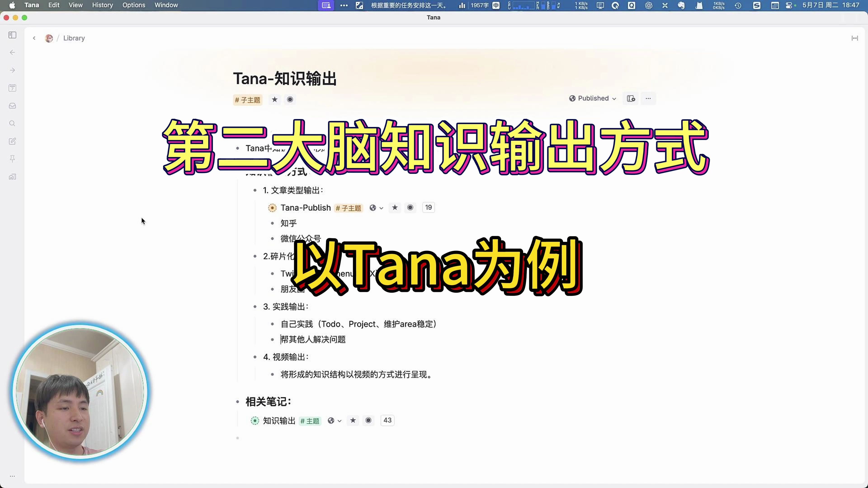The image size is (868, 488).
Task: Open the Edit menu
Action: [x=54, y=5]
